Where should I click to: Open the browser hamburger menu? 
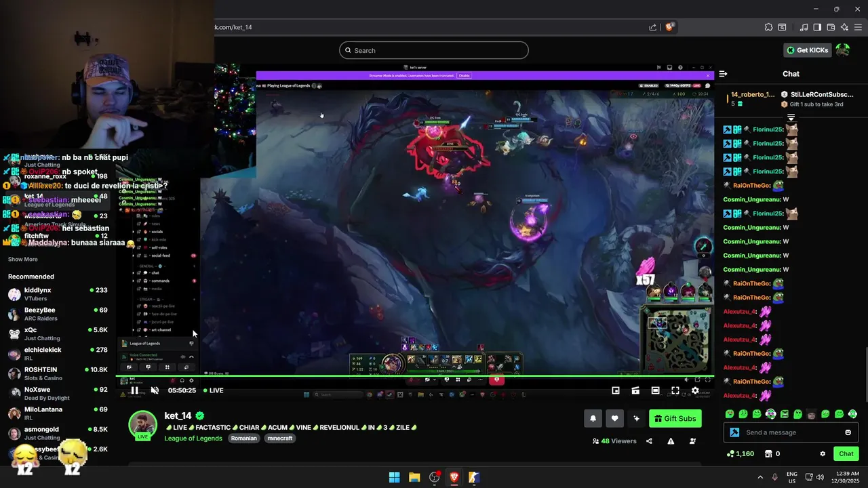(x=858, y=27)
